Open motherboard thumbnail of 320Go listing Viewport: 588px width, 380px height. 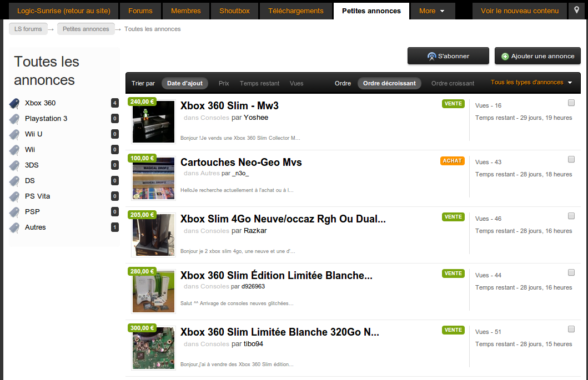153,348
